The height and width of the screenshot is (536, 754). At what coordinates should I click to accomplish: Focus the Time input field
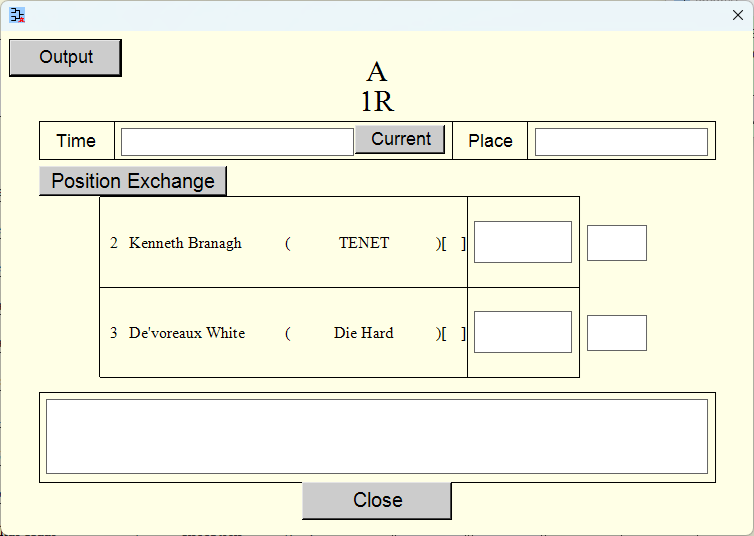pyautogui.click(x=237, y=142)
